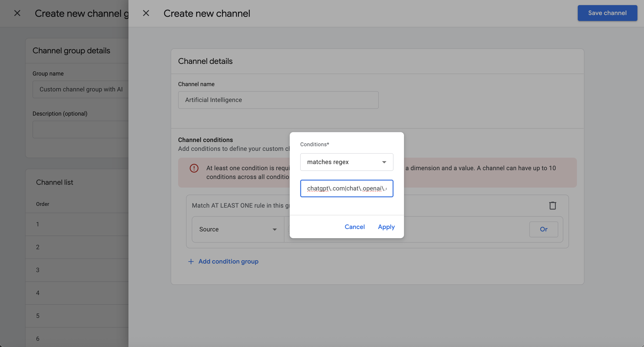Click the Order column header
The height and width of the screenshot is (347, 644).
[x=43, y=204]
